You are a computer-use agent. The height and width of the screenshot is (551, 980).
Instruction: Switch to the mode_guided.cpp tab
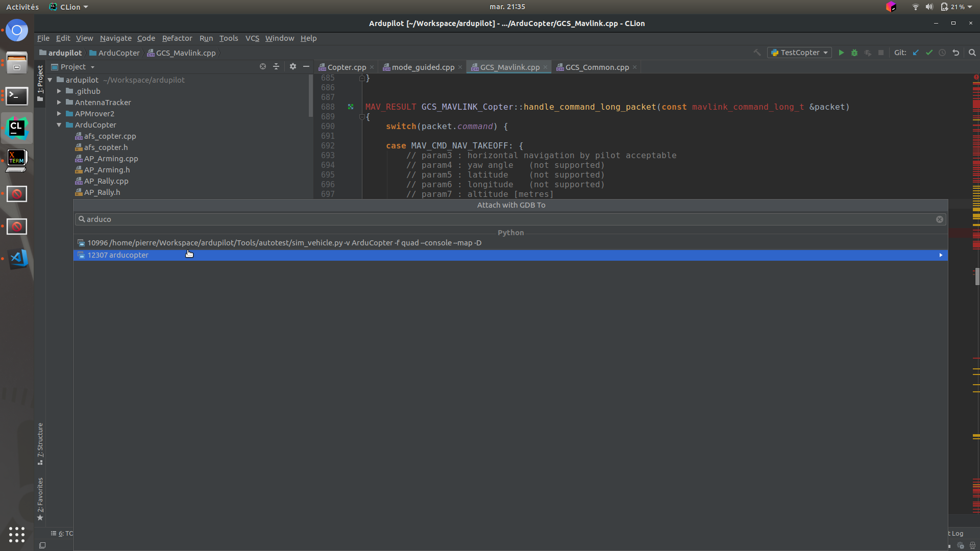tap(423, 67)
